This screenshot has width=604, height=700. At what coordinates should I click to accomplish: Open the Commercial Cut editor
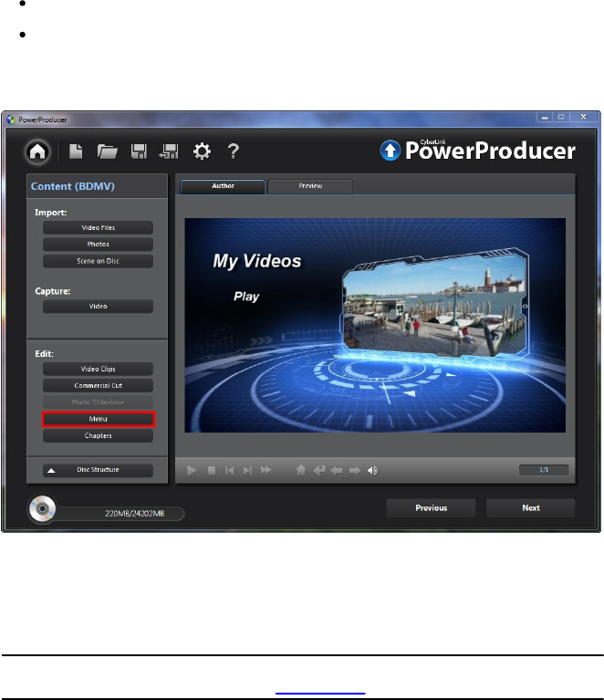98,386
